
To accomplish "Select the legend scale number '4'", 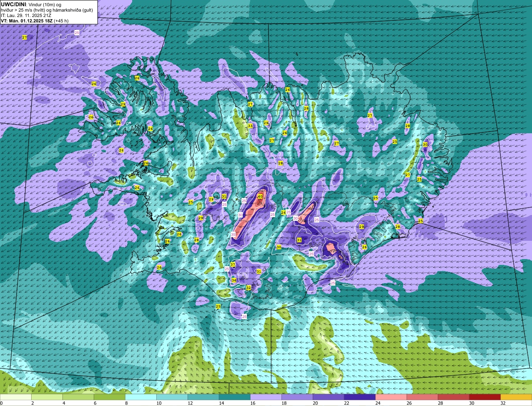I will 63,403.
